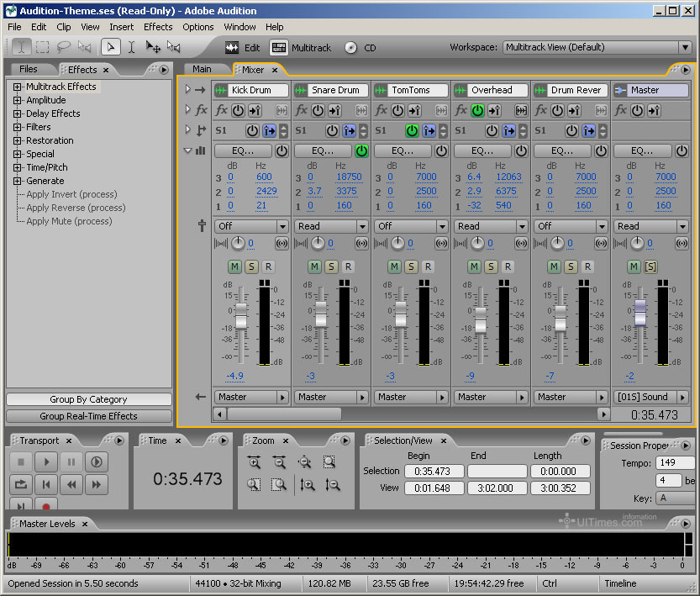The width and height of the screenshot is (700, 596).
Task: Open Kick Drum automation mode dropdown
Action: (251, 226)
